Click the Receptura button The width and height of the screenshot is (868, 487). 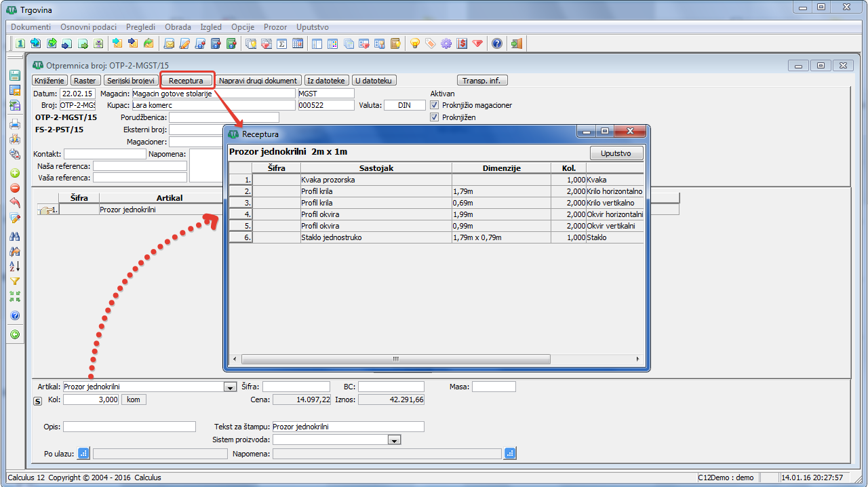(186, 81)
